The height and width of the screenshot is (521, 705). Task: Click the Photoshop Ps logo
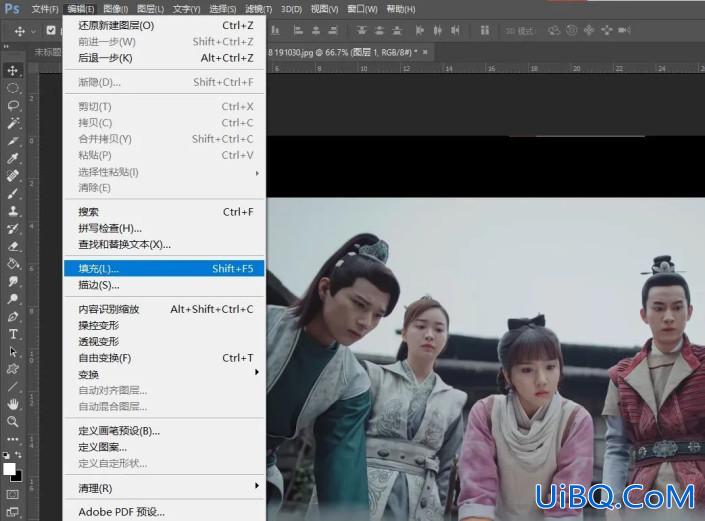[12, 8]
